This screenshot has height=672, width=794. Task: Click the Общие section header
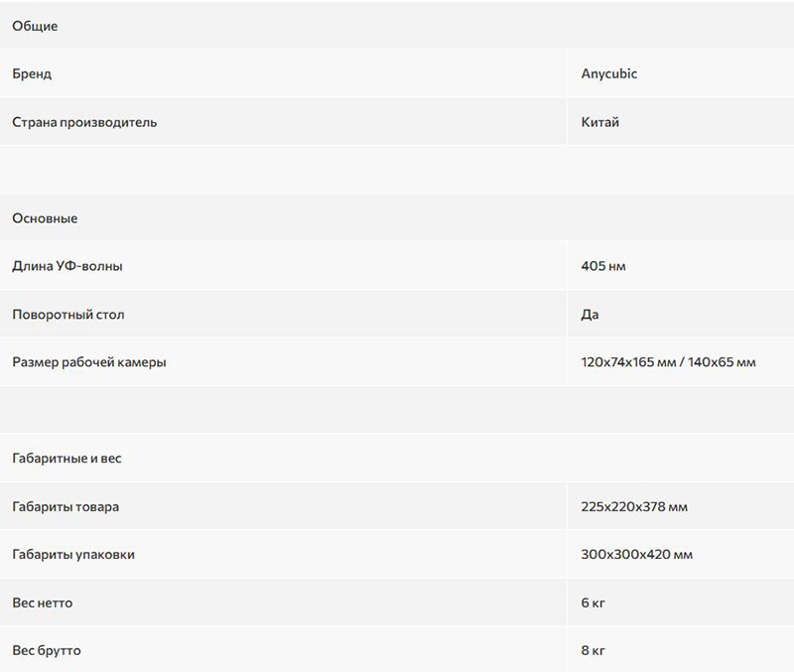[35, 26]
